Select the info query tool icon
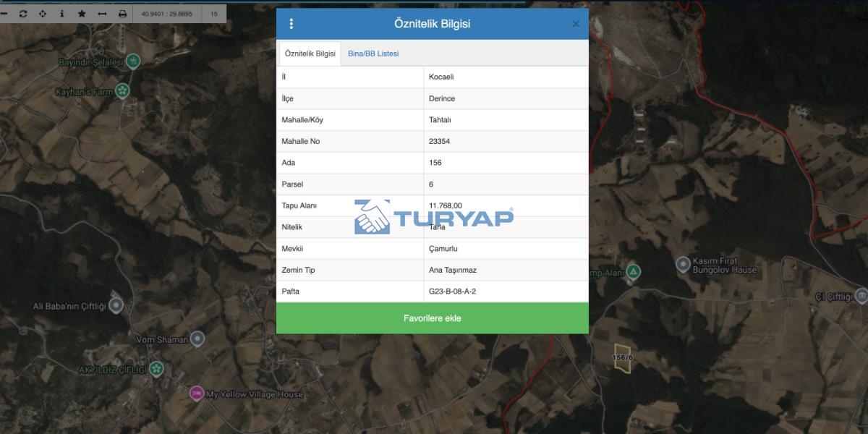This screenshot has width=868, height=434. 62,14
